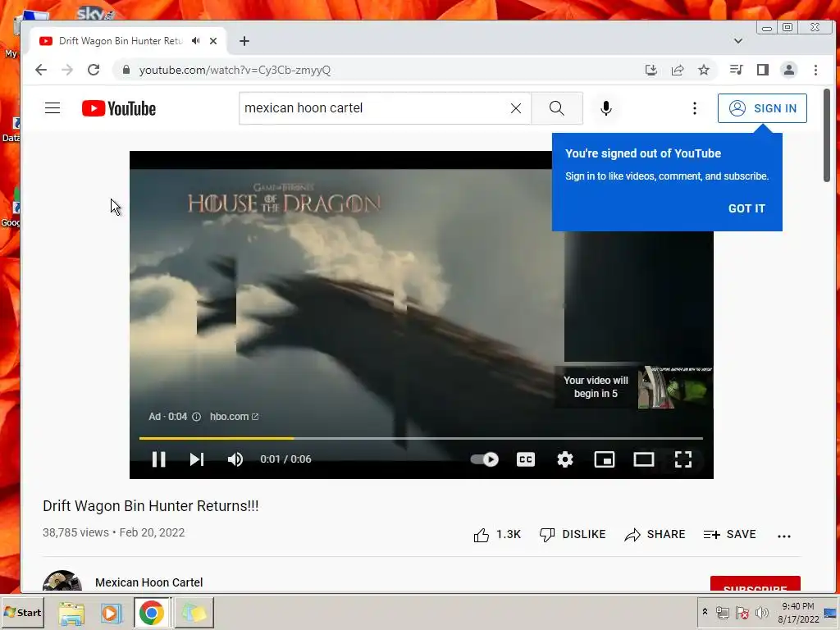
Task: Click the SIGN IN button
Action: pos(762,108)
